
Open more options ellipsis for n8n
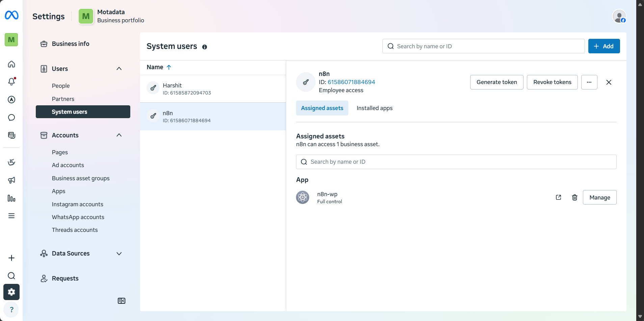pos(589,82)
